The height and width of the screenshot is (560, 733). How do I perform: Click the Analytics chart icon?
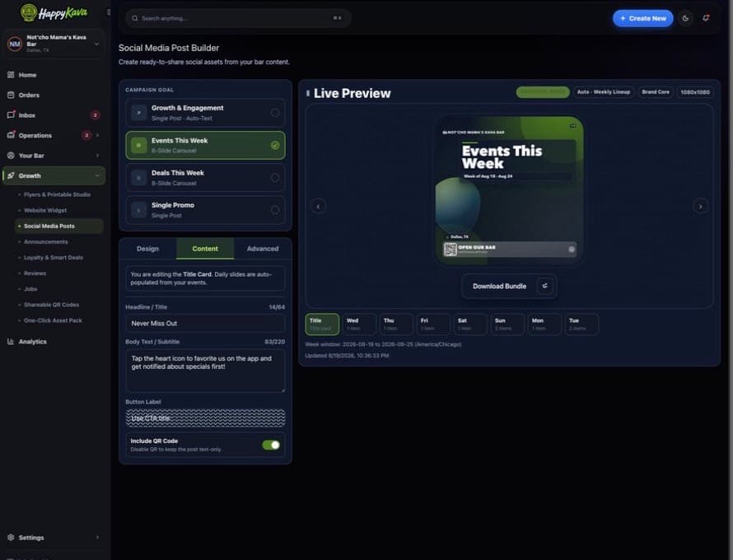coord(11,342)
